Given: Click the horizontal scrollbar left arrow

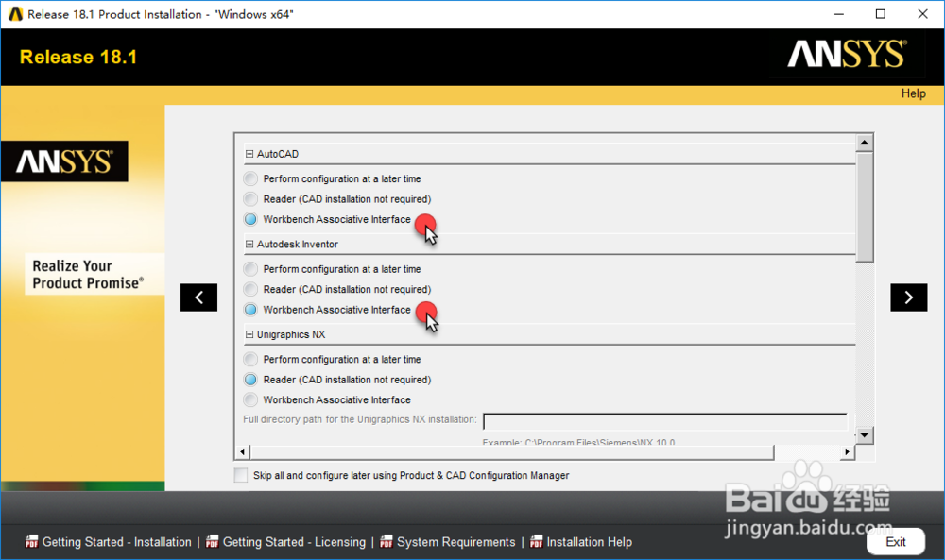Looking at the screenshot, I should 242,451.
